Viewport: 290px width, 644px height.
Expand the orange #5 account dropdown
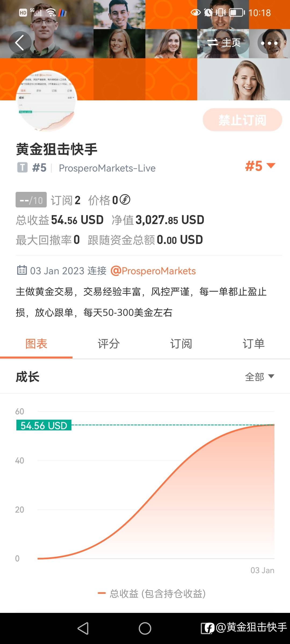[260, 166]
